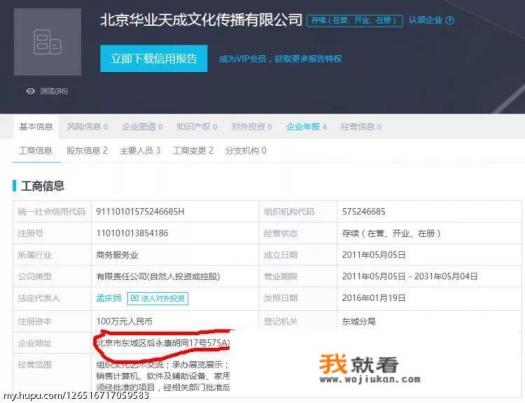This screenshot has width=525, height=403.
Task: Click the 工商信息 section heading
Action: pyautogui.click(x=42, y=186)
